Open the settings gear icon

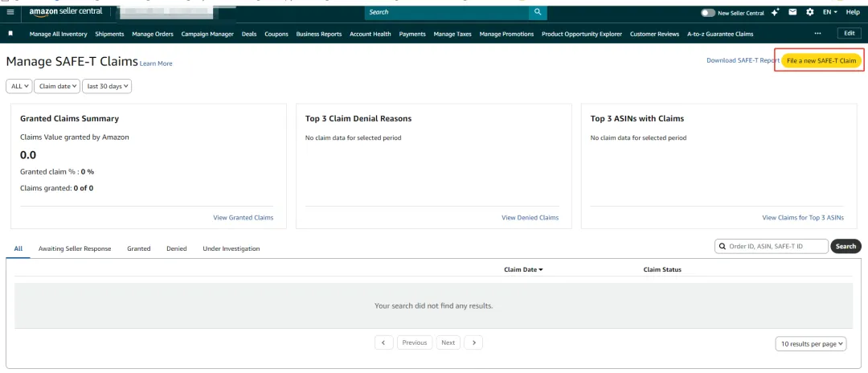pyautogui.click(x=810, y=12)
